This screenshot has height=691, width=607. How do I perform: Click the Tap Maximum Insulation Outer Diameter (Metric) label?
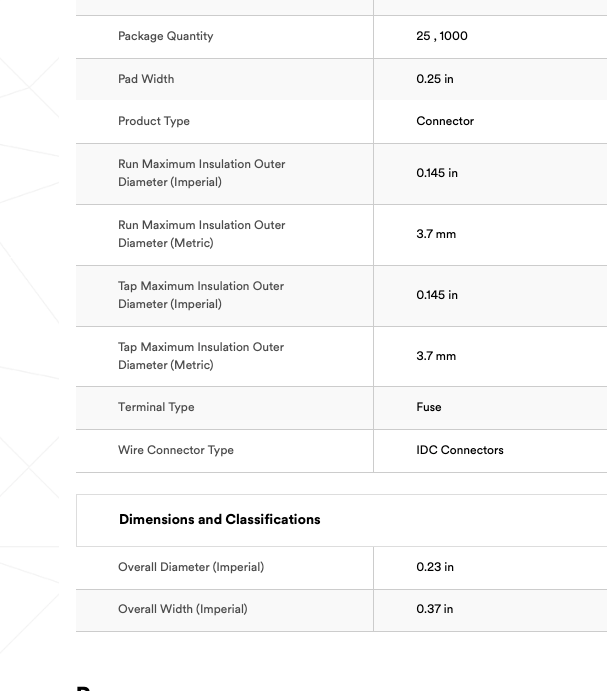coord(201,356)
